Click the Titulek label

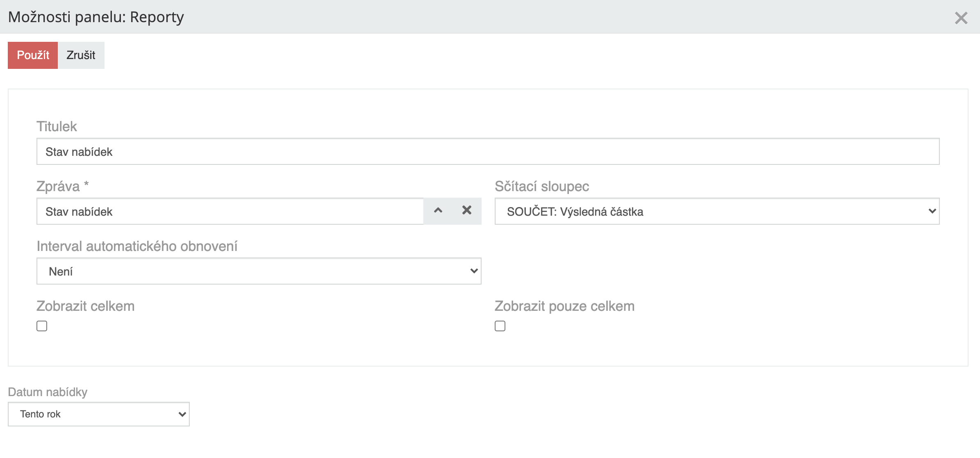point(57,127)
